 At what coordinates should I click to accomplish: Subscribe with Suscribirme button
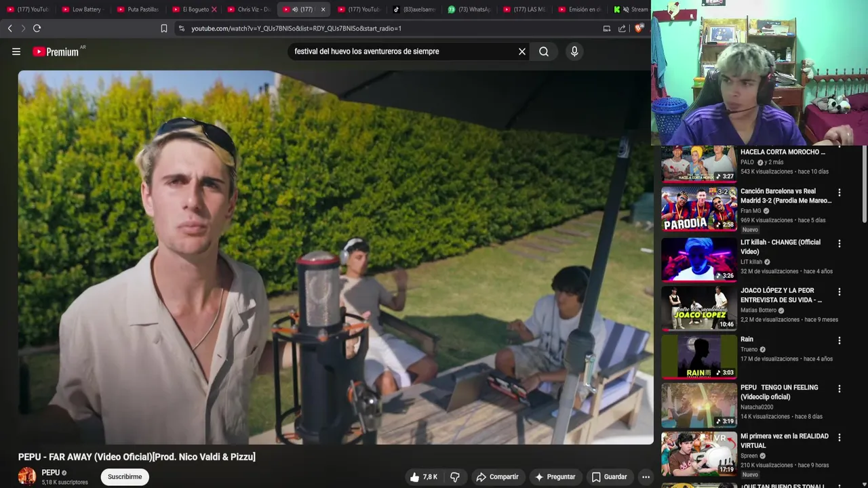coord(125,477)
